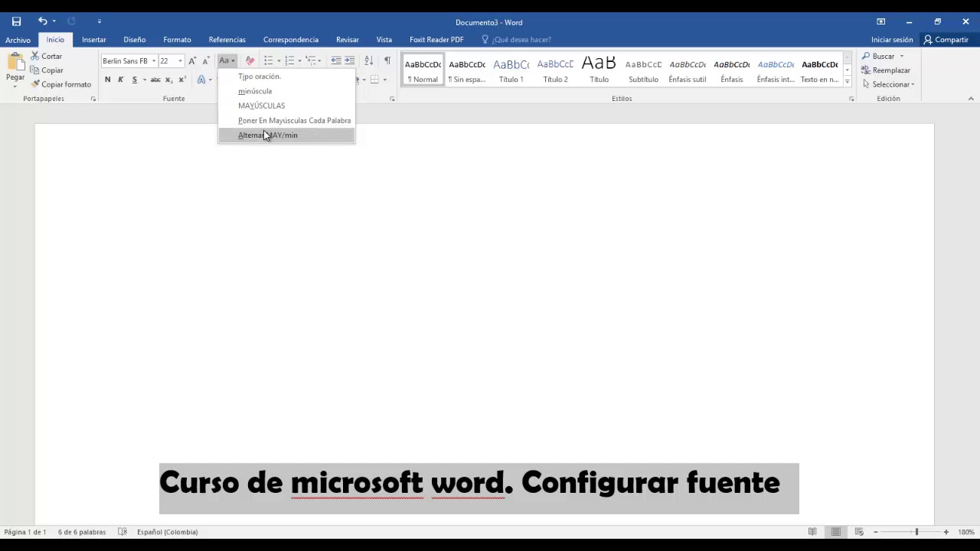Toggle italic with the K button

pyautogui.click(x=120, y=80)
